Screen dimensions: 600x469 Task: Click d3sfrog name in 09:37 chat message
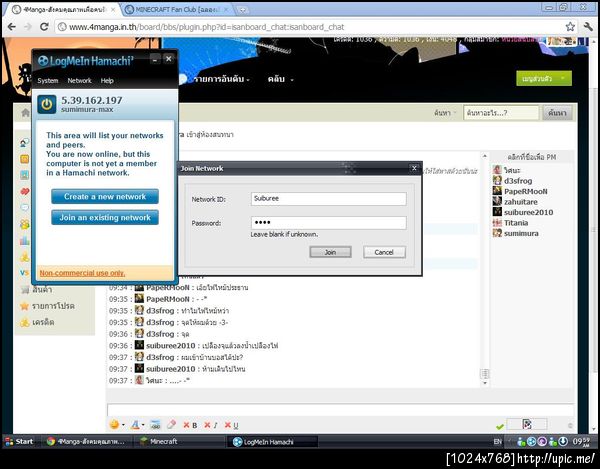160,357
